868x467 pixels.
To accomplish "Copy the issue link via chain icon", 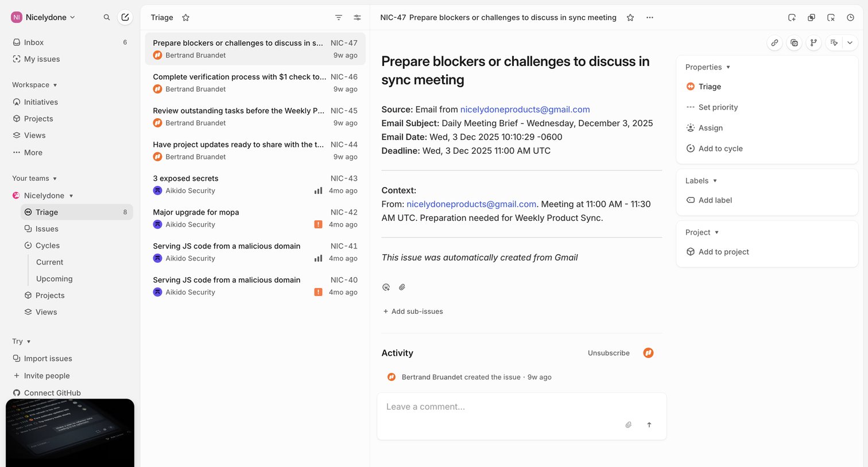I will [774, 42].
